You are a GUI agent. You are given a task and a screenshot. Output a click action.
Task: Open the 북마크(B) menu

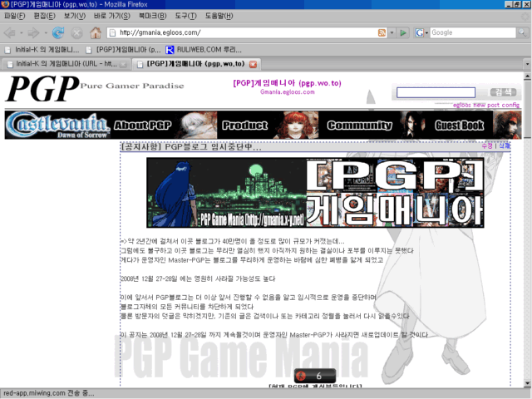pos(153,16)
